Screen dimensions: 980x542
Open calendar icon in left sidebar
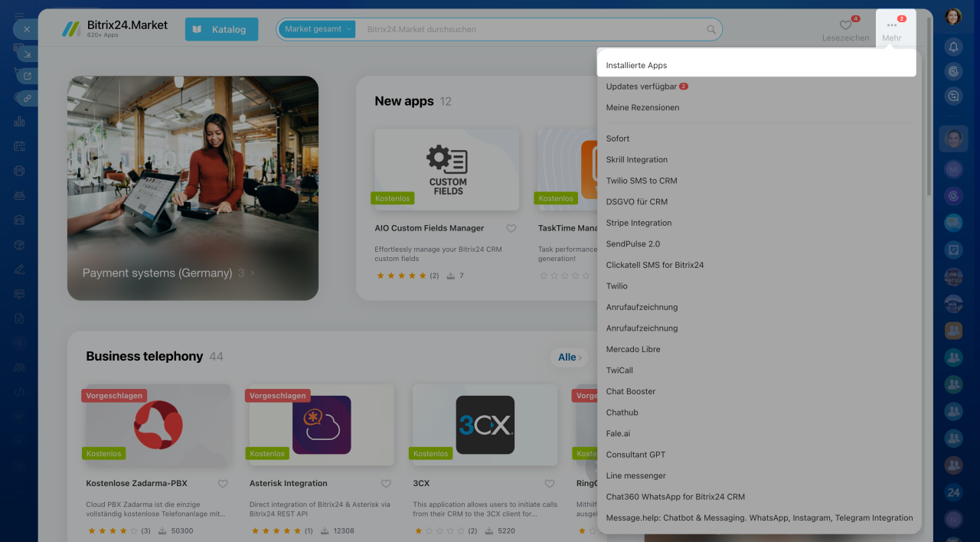tap(20, 145)
